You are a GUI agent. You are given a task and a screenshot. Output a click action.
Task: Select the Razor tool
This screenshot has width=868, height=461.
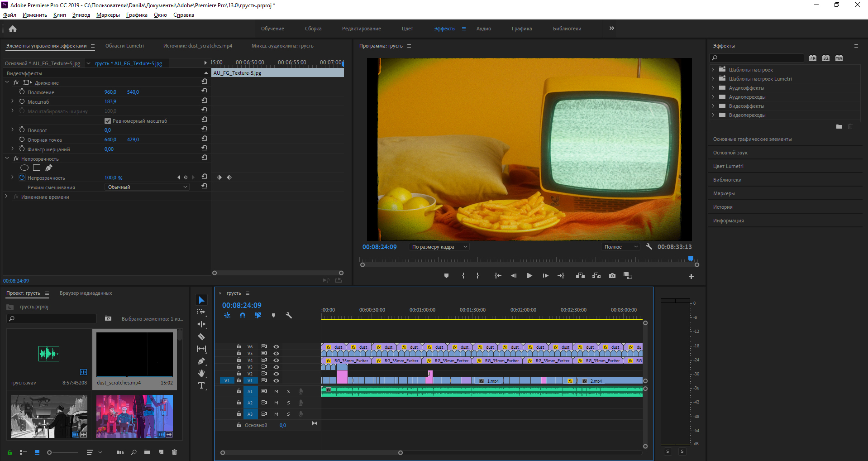pyautogui.click(x=201, y=336)
